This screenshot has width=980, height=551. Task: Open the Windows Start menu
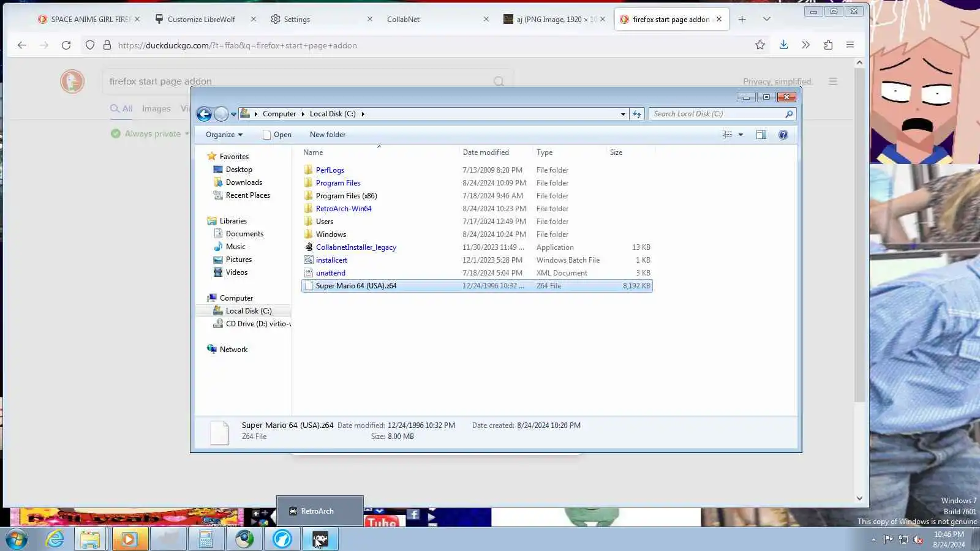pyautogui.click(x=17, y=539)
